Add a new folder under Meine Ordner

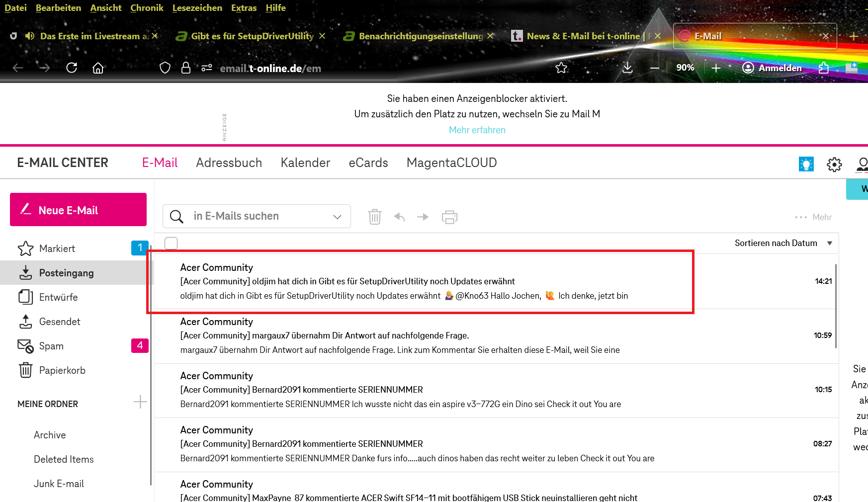click(x=140, y=402)
